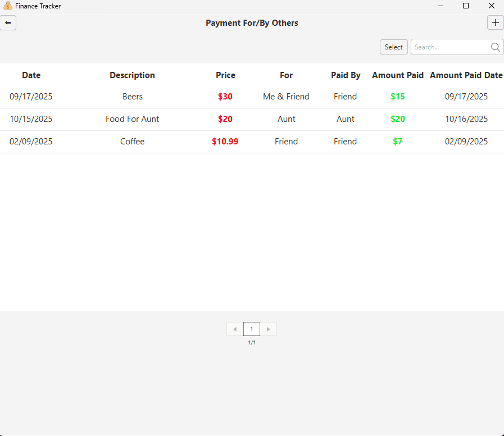Click into the Search input field
The image size is (504, 436).
tap(449, 47)
